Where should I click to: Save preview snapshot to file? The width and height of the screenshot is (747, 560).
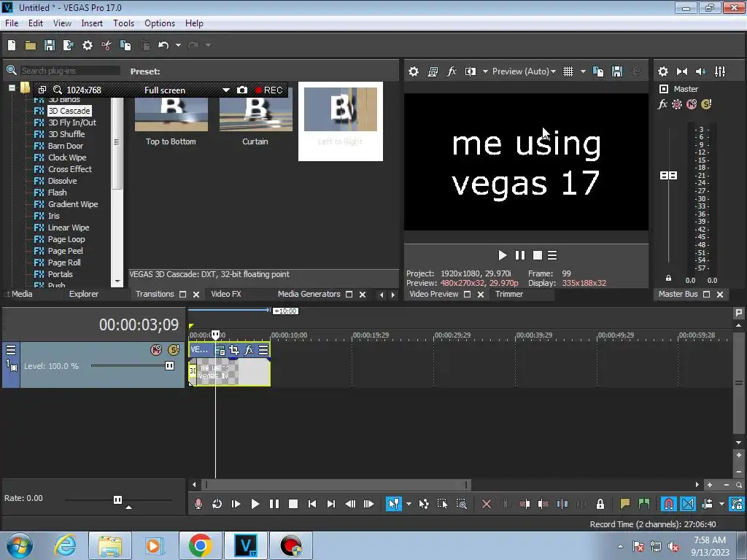pos(617,71)
